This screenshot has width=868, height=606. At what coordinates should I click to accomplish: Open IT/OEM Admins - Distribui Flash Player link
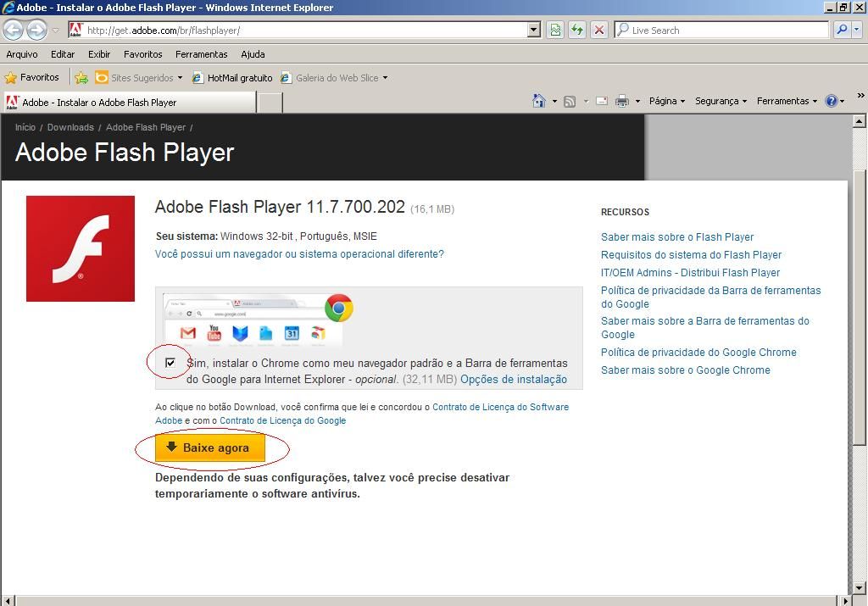[690, 272]
